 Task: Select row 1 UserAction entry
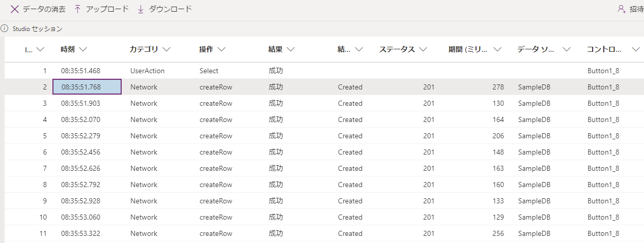coord(147,71)
